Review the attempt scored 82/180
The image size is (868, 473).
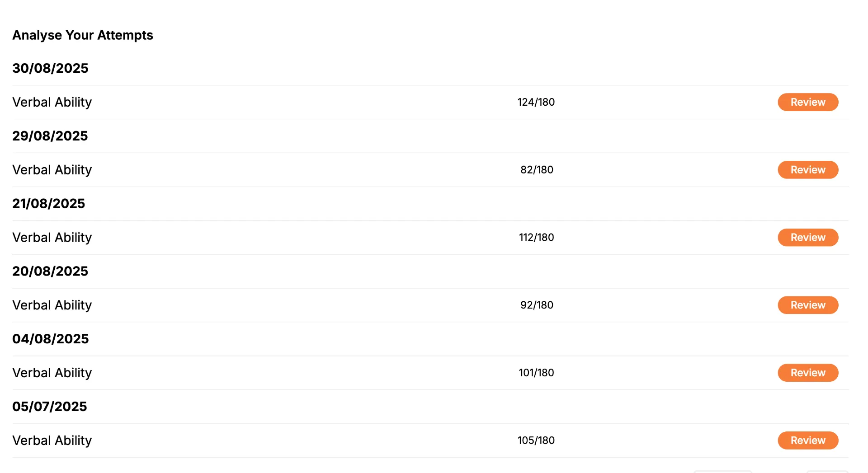pos(808,170)
